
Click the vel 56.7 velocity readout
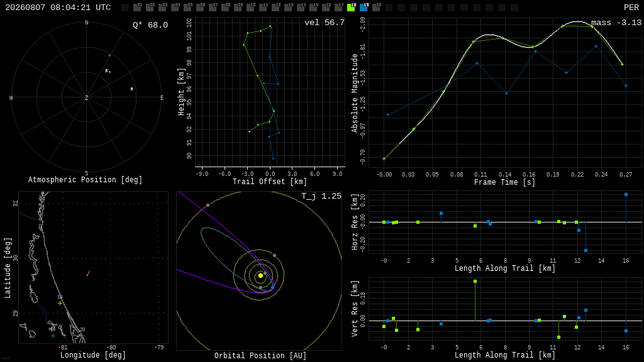click(x=325, y=23)
